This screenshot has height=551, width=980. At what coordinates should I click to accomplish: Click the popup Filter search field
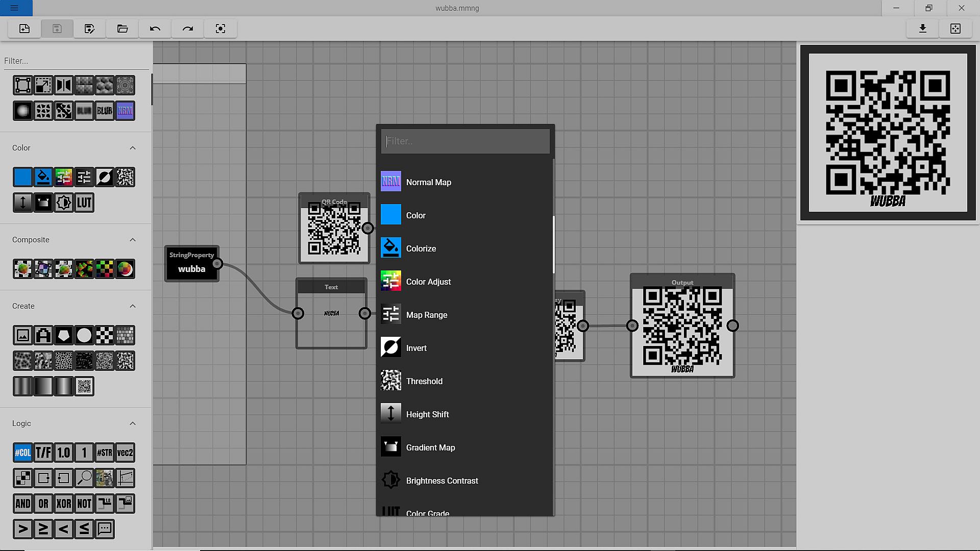(465, 141)
